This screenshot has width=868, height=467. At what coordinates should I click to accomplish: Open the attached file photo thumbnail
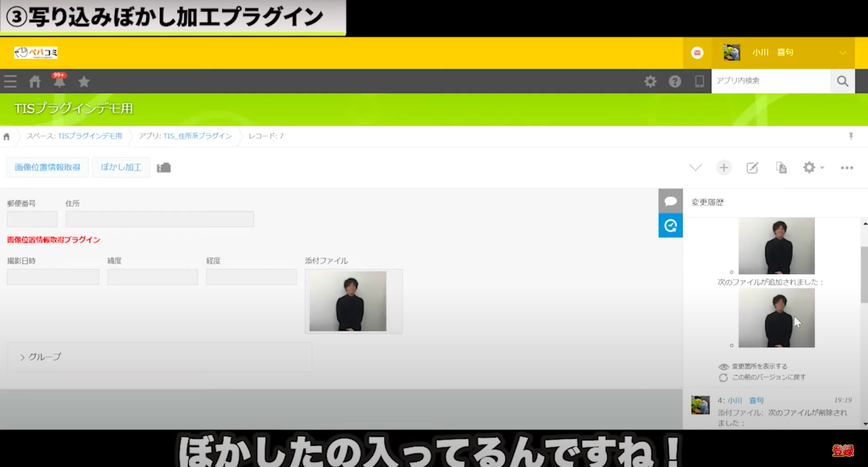348,301
